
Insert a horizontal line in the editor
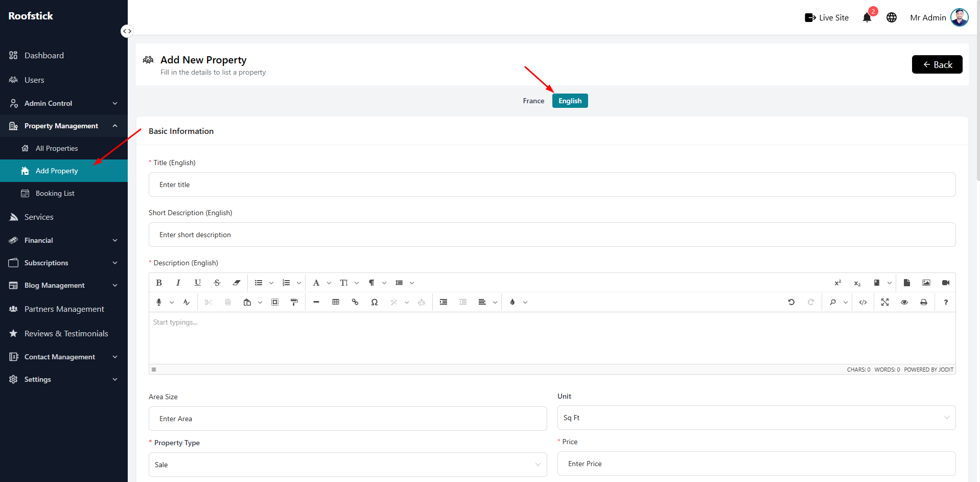(316, 302)
